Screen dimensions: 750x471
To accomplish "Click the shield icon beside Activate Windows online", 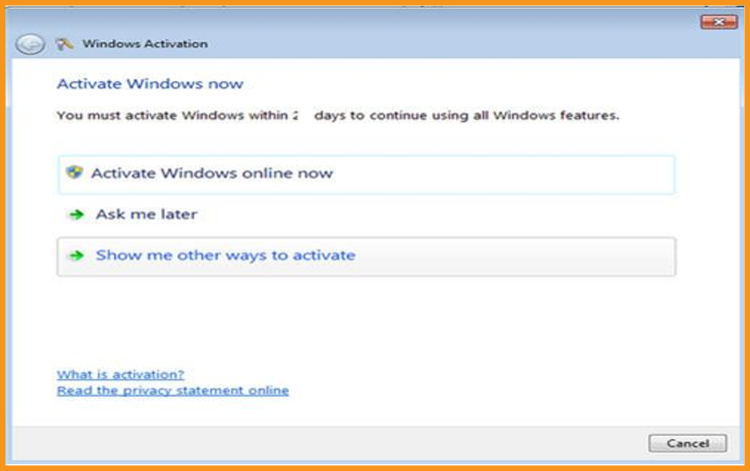I will coord(75,172).
